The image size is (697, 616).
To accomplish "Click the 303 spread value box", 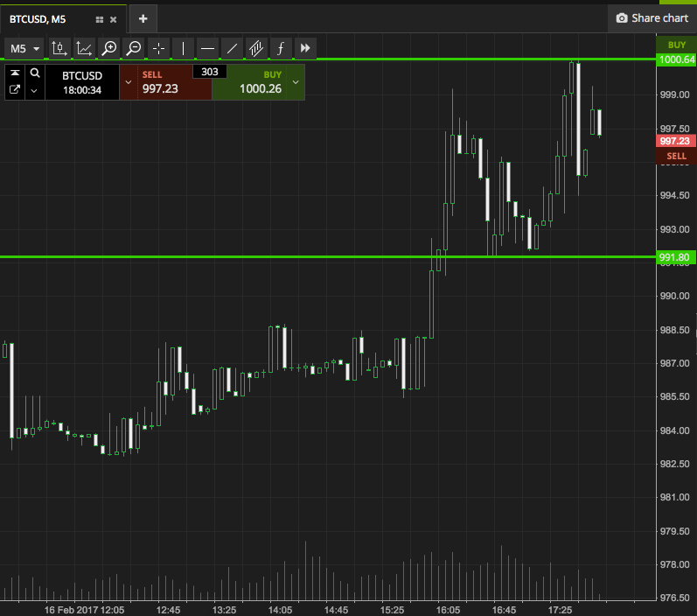I will (210, 72).
